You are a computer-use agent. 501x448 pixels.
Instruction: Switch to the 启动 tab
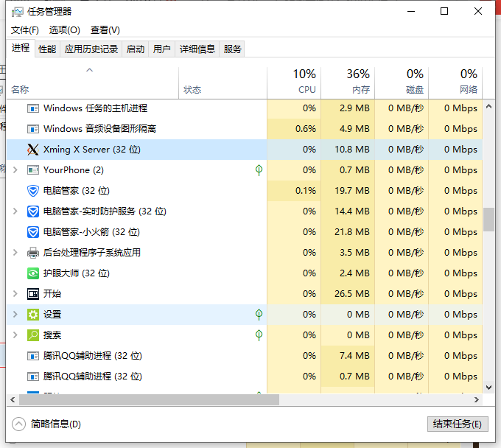136,49
